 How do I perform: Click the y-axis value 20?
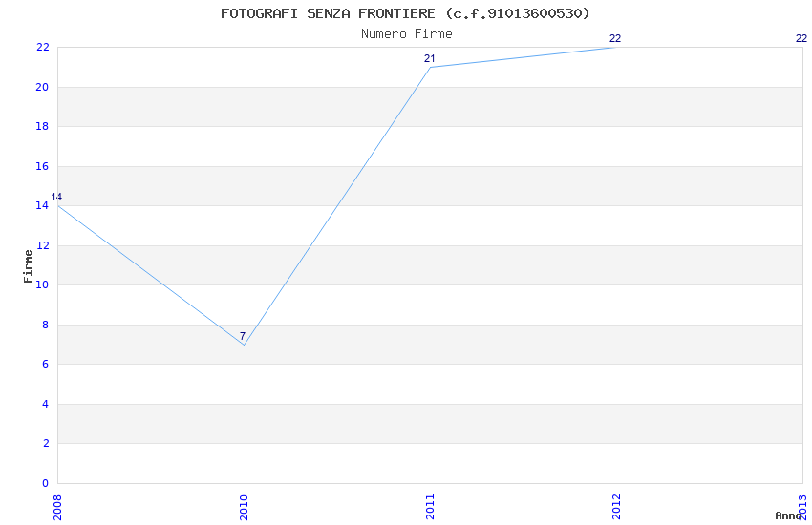[42, 88]
